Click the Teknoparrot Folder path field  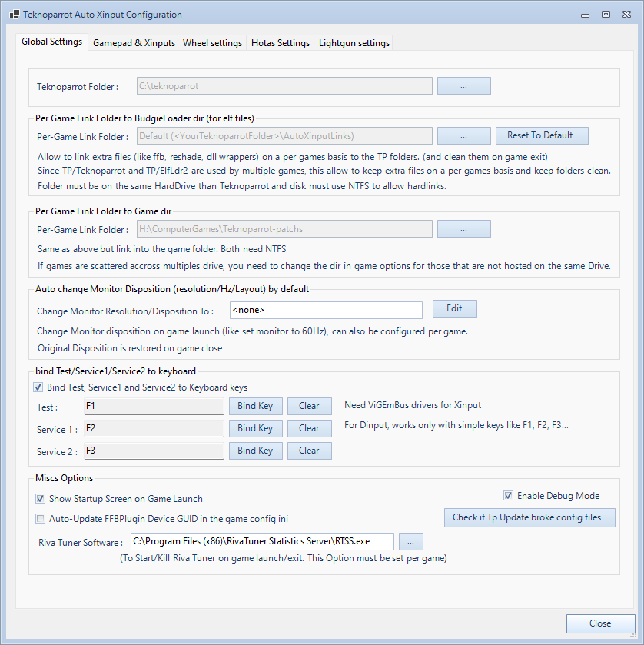click(284, 86)
